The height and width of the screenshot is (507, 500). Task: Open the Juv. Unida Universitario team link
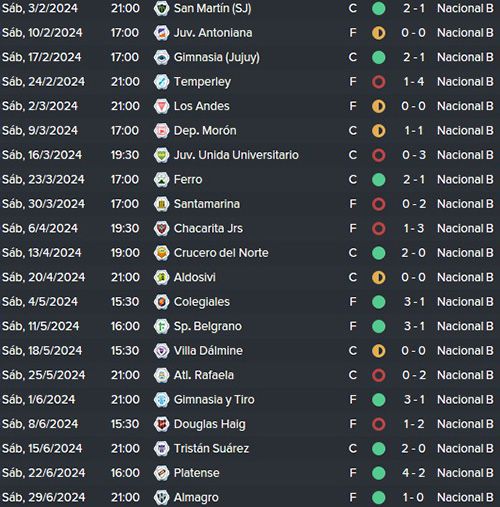coord(236,155)
